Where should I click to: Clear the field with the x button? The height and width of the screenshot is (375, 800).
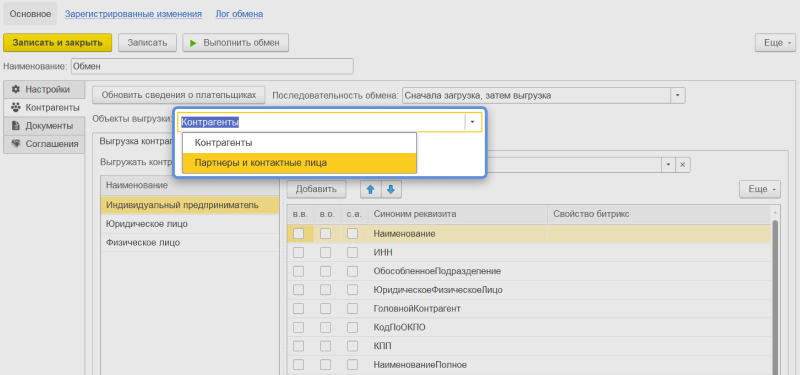tap(683, 165)
